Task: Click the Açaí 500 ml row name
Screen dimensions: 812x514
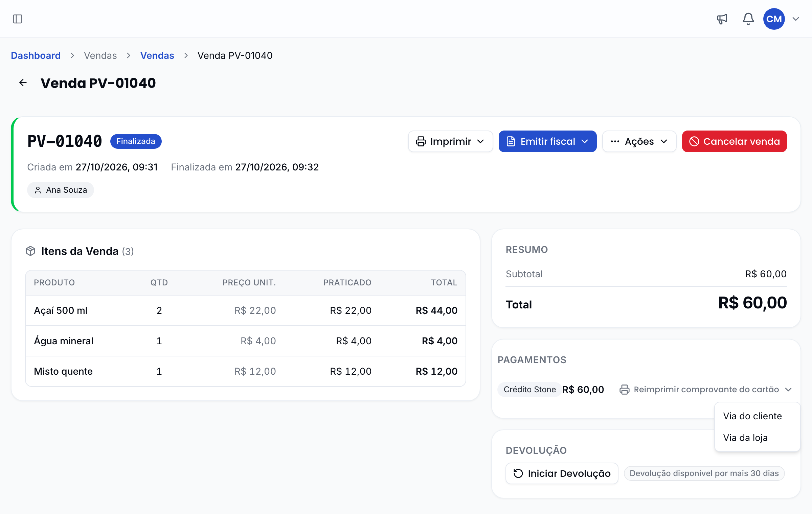Action: point(61,310)
